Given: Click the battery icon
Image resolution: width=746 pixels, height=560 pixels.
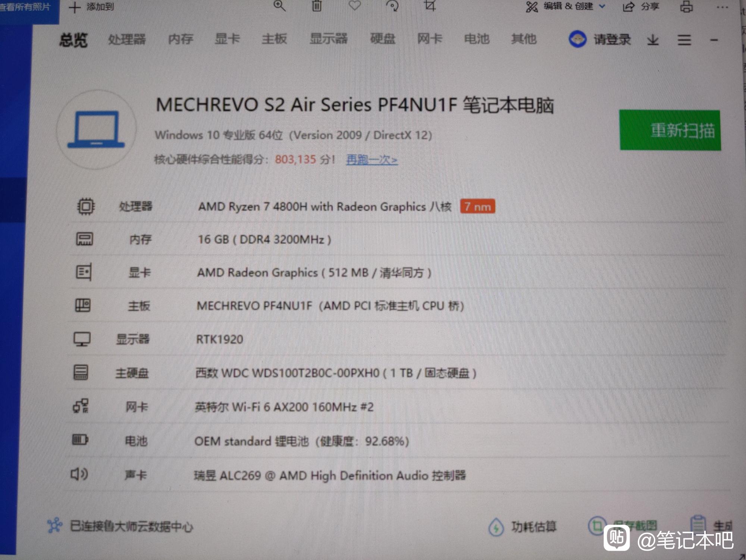Looking at the screenshot, I should (x=80, y=440).
